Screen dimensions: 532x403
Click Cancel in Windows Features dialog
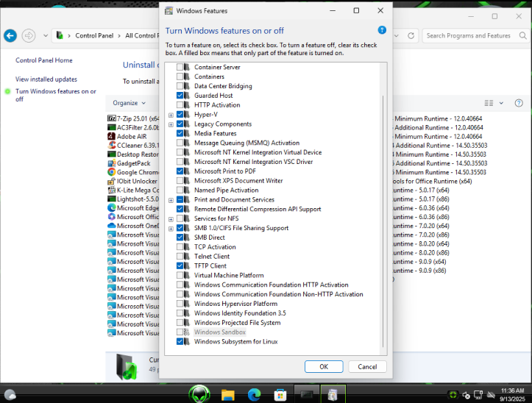click(x=367, y=367)
